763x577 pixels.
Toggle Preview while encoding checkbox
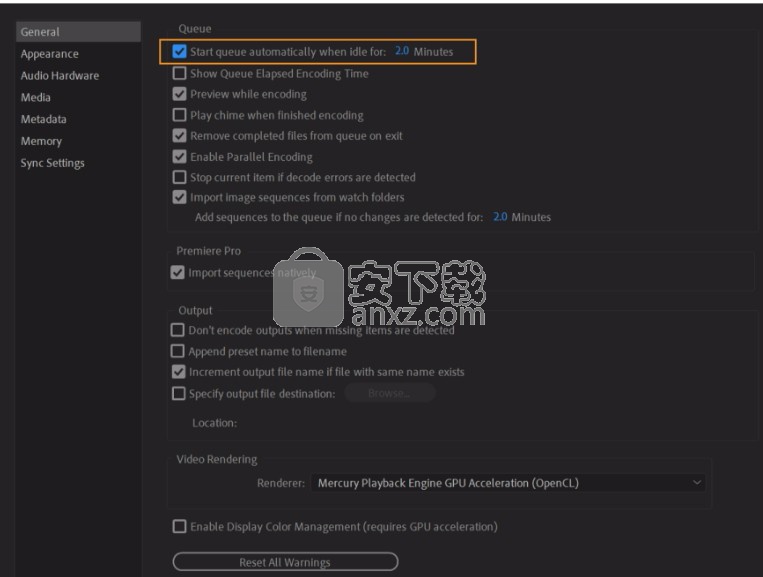(x=179, y=94)
